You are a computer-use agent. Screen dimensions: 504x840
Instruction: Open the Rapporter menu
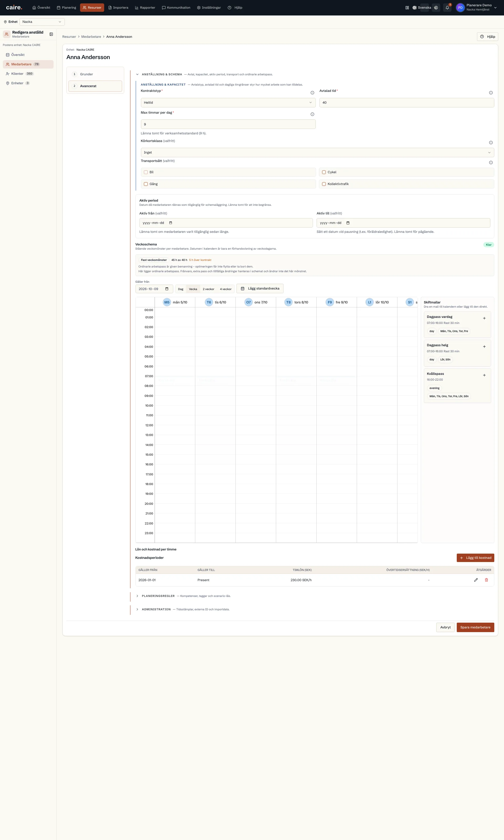[x=145, y=7]
